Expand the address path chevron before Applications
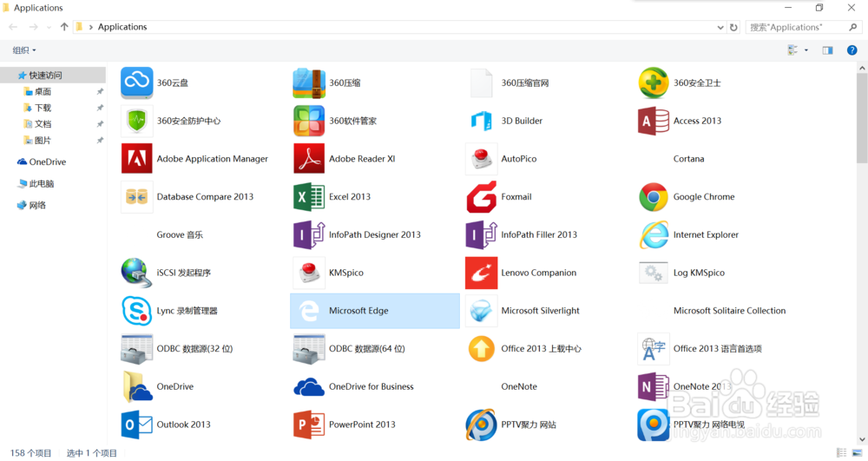 coord(91,27)
